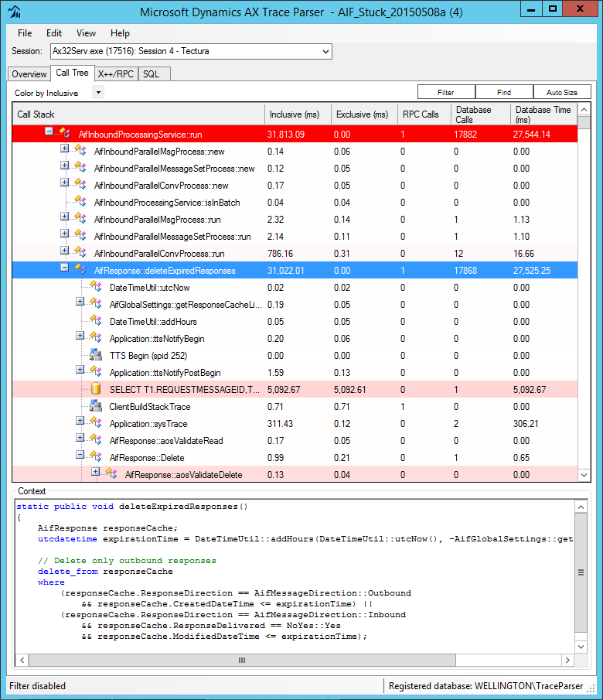Viewport: 603px width, 700px height.
Task: Click method icon beside Application::ttsNotifyBegin
Action: 96,337
